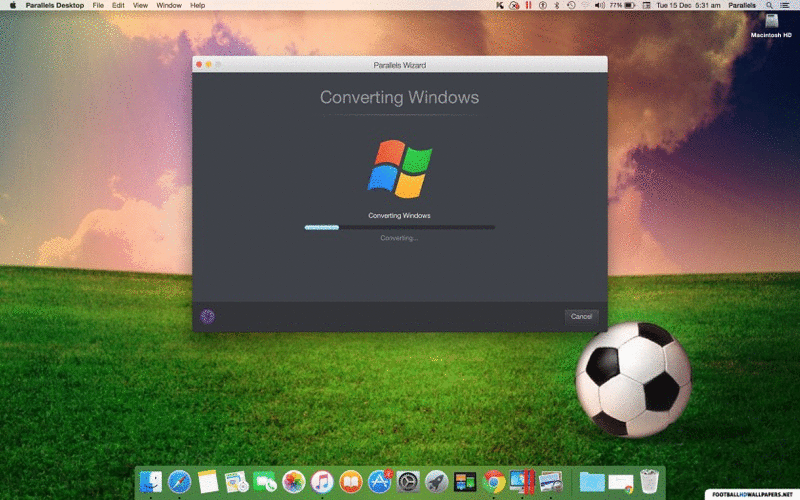800x500 pixels.
Task: Open App Store from the Dock
Action: [x=379, y=482]
